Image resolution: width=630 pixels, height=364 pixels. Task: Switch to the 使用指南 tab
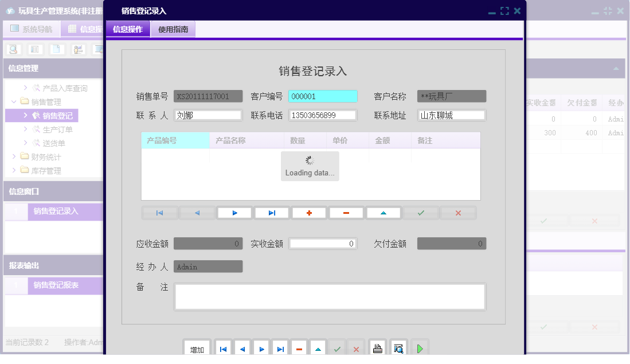[172, 28]
